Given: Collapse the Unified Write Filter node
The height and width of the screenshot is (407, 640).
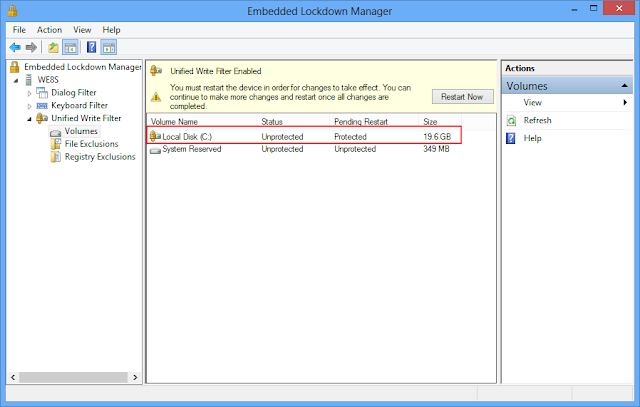Looking at the screenshot, I should coord(29,119).
